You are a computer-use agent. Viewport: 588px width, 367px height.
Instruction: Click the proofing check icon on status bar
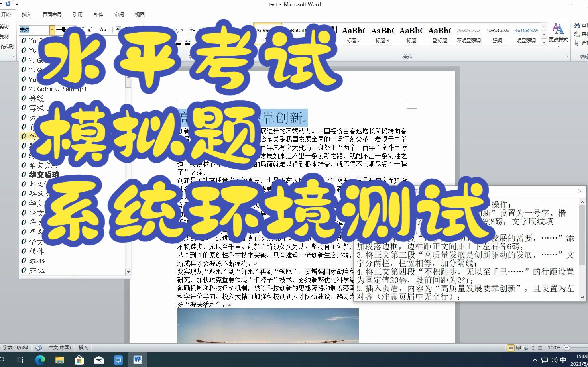pyautogui.click(x=39, y=347)
